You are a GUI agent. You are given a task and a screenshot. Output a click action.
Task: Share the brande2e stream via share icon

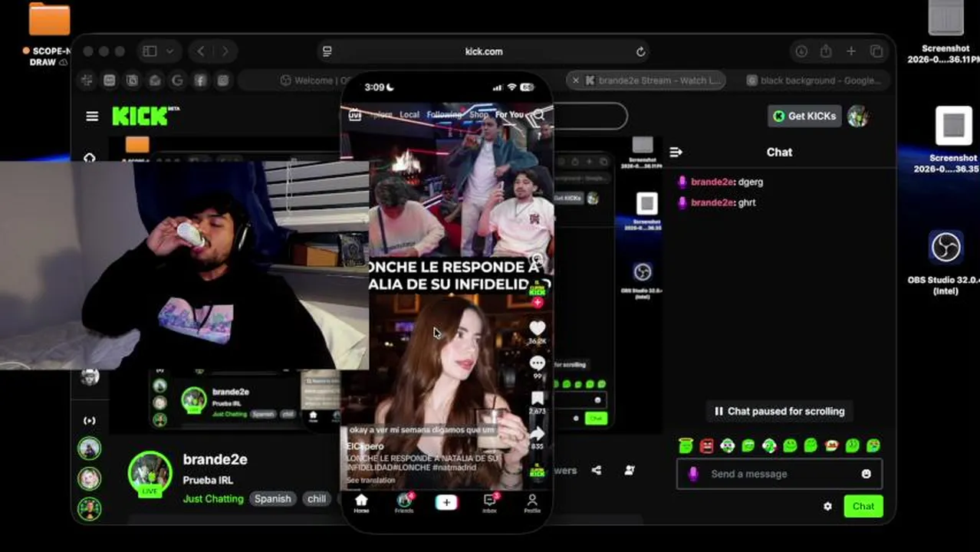[x=597, y=470]
